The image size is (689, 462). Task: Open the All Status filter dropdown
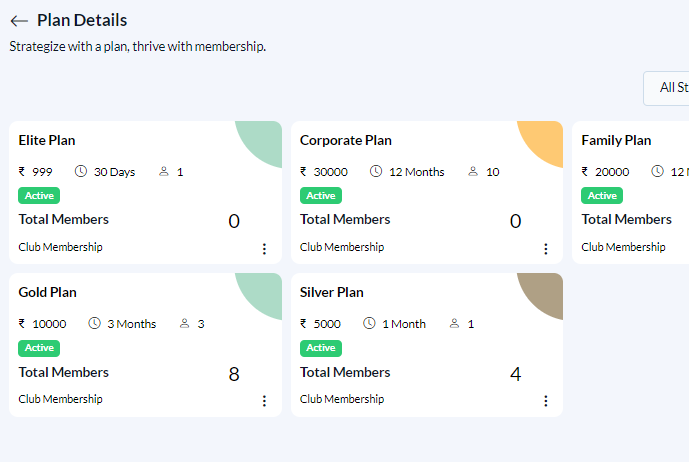tap(666, 88)
